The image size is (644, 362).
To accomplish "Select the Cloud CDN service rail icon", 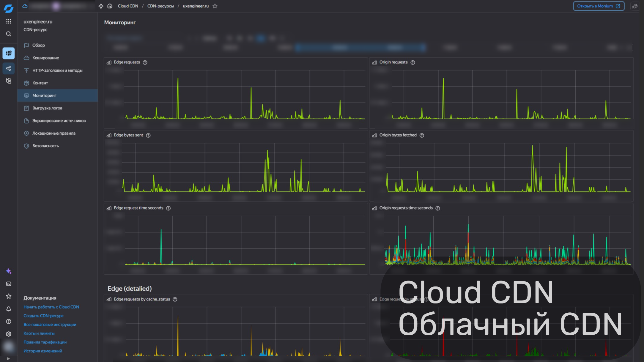I will coord(9,53).
